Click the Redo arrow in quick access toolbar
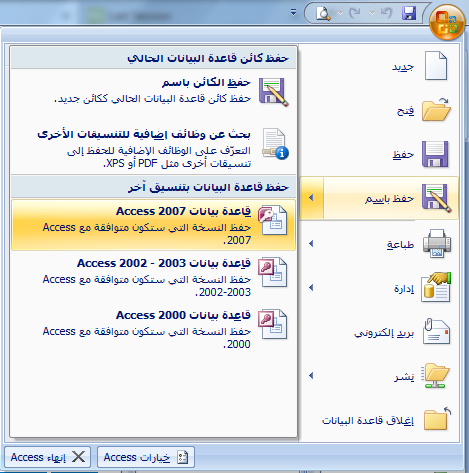 point(354,13)
